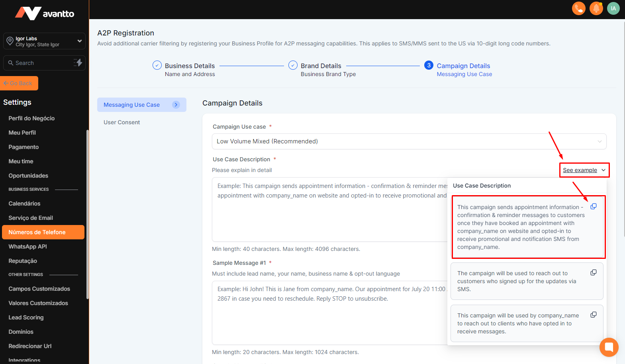Click the lightning quick actions icon
This screenshot has width=625, height=364.
coord(78,63)
